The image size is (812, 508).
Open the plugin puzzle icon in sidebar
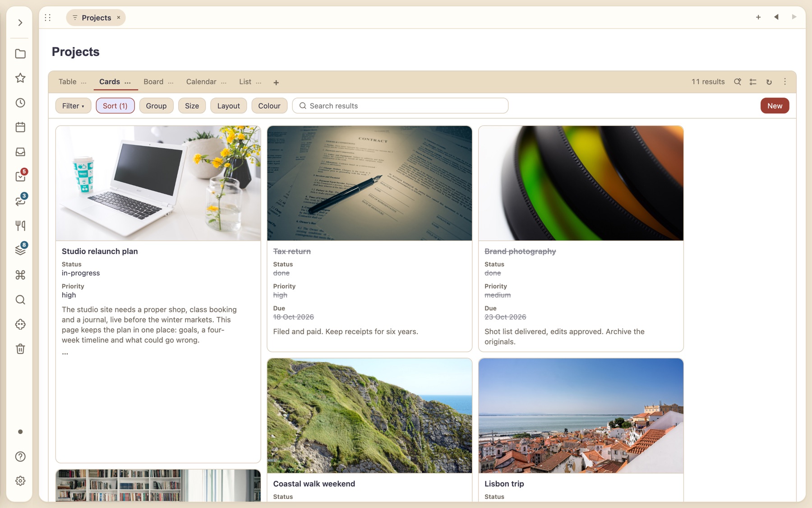tap(20, 324)
